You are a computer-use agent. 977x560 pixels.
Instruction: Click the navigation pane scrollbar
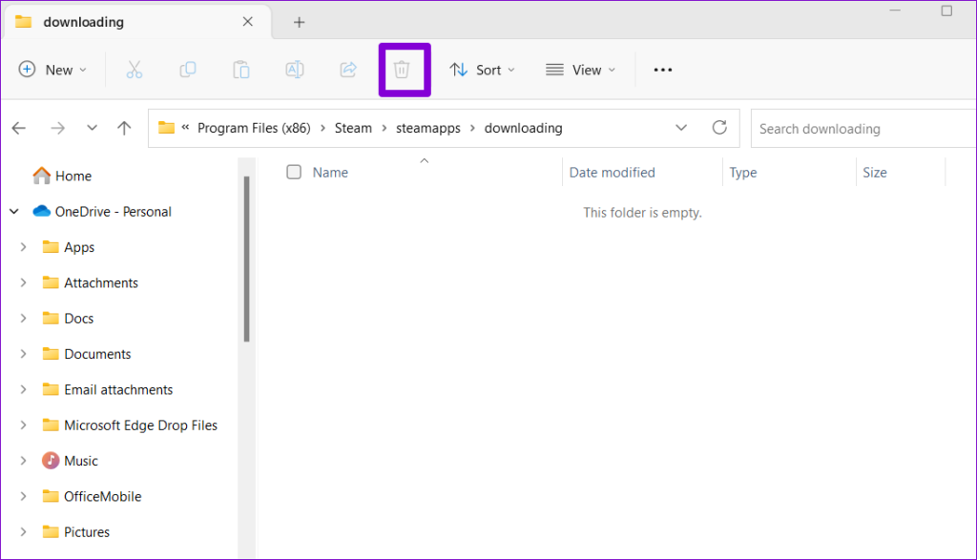247,259
